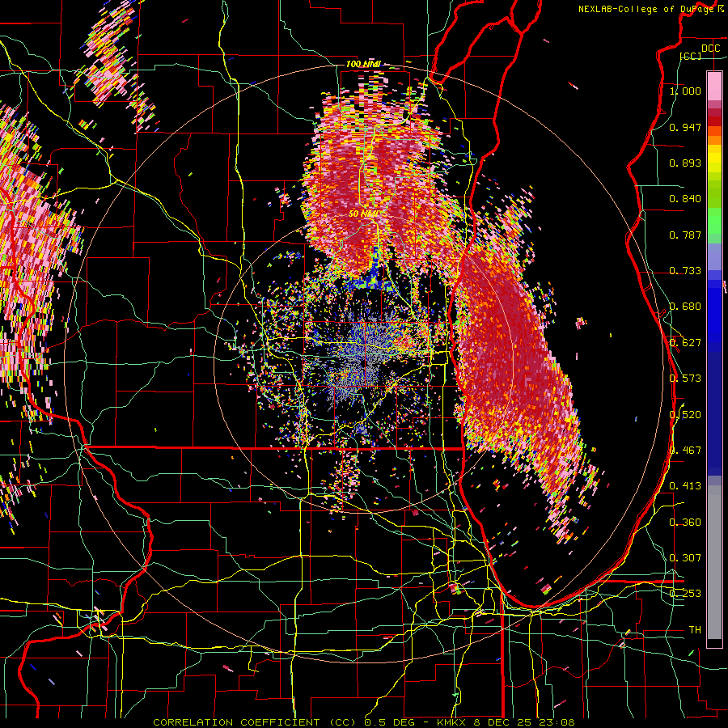Select the 1.000 value on the color scale
This screenshot has height=728, width=728.
coord(685,91)
